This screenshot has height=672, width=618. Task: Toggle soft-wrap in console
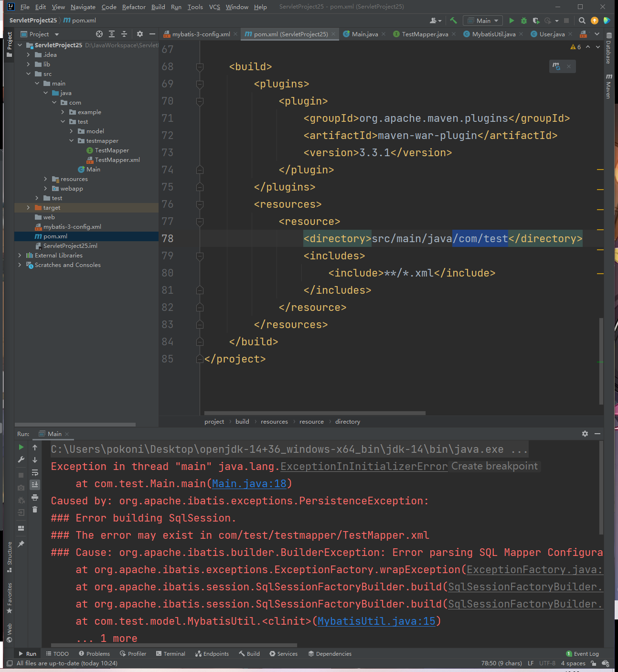tap(35, 472)
